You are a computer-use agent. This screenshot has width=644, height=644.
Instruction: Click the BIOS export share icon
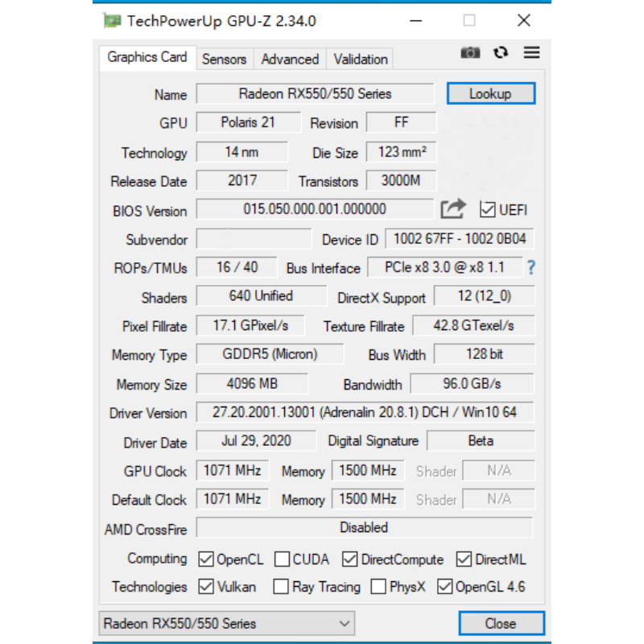[453, 208]
